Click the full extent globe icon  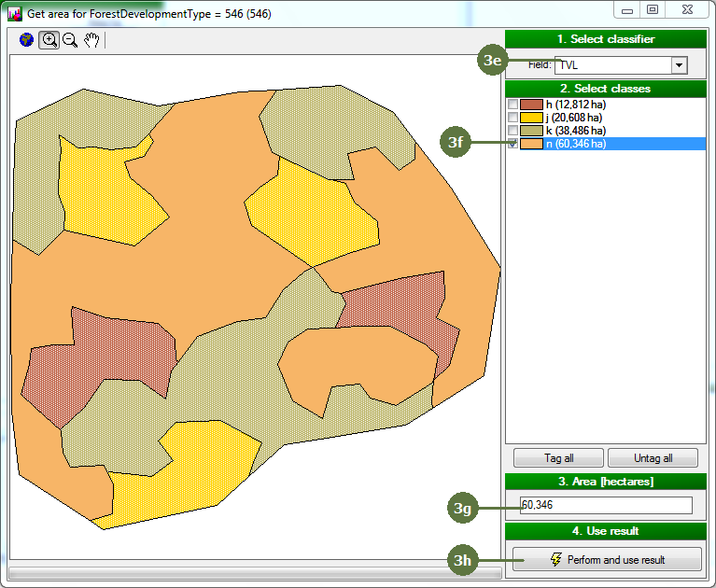26,40
